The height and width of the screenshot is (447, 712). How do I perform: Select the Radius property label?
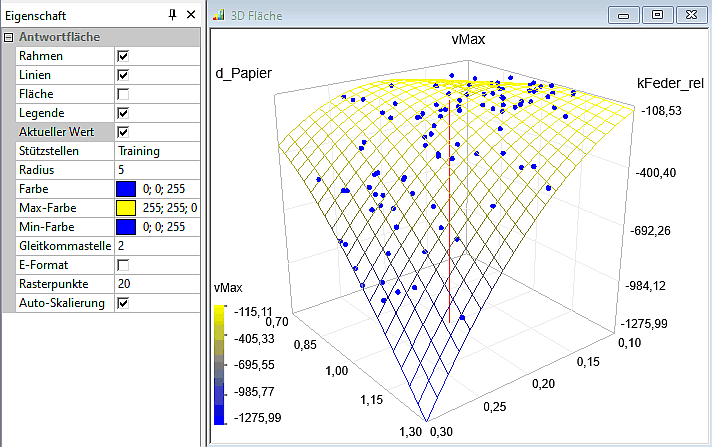point(37,170)
